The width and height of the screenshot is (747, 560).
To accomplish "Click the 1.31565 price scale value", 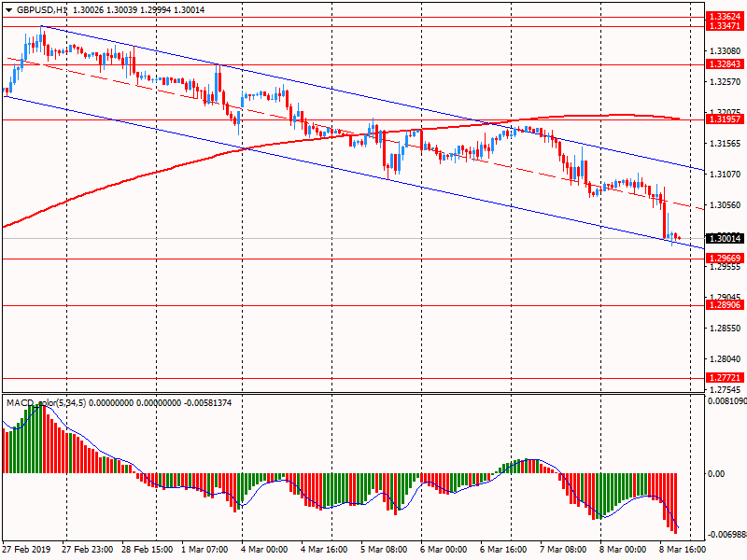I will point(726,144).
